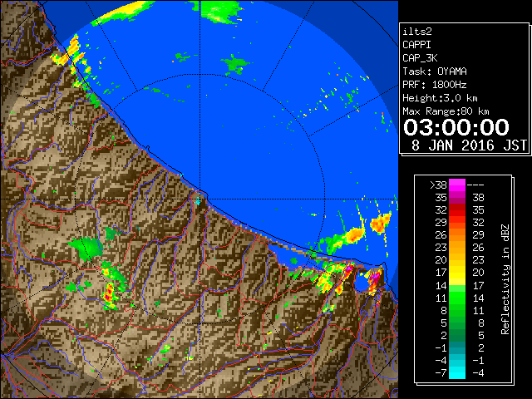The height and width of the screenshot is (399, 532).
Task: Click the large green echo patch over western inland mountains
Action: (86, 248)
